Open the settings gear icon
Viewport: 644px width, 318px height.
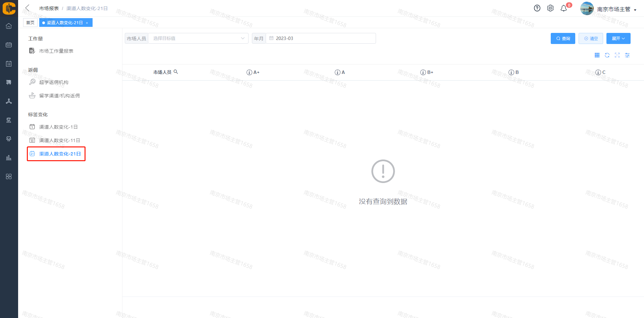[x=550, y=8]
